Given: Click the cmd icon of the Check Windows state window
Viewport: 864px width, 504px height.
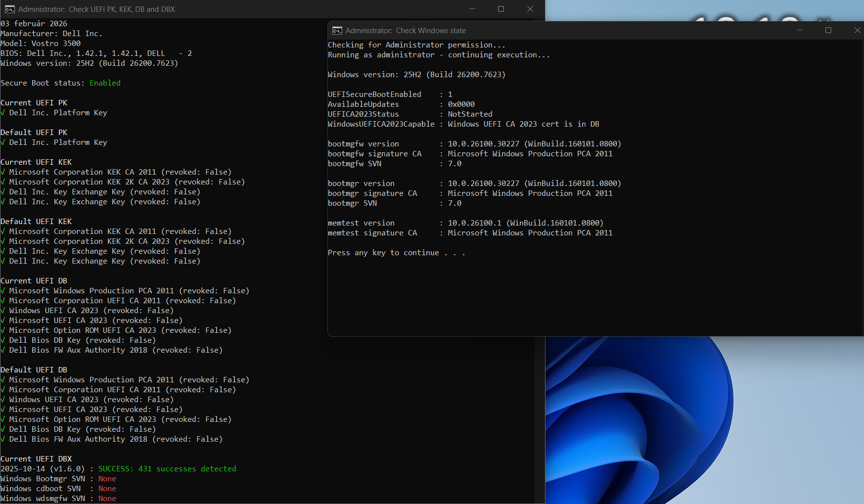Looking at the screenshot, I should tap(337, 30).
